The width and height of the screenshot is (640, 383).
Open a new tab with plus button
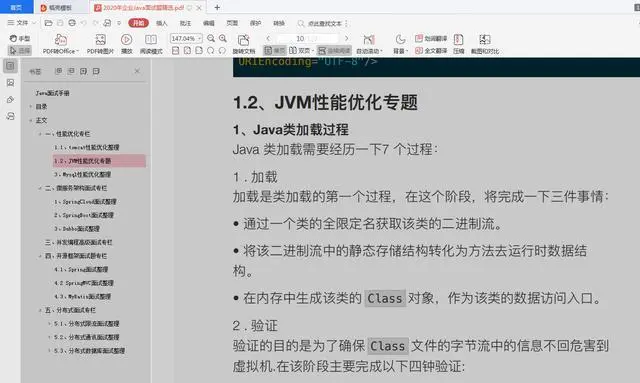(x=217, y=7)
